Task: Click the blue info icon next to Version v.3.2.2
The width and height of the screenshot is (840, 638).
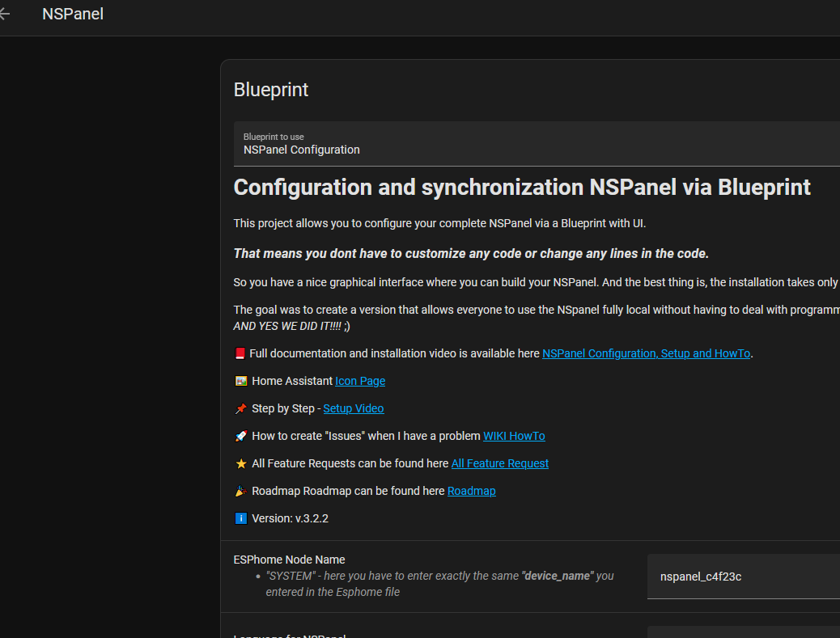Action: click(x=240, y=518)
